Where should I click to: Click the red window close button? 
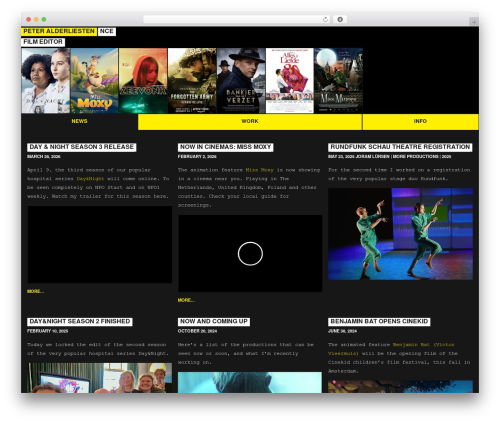(x=29, y=20)
